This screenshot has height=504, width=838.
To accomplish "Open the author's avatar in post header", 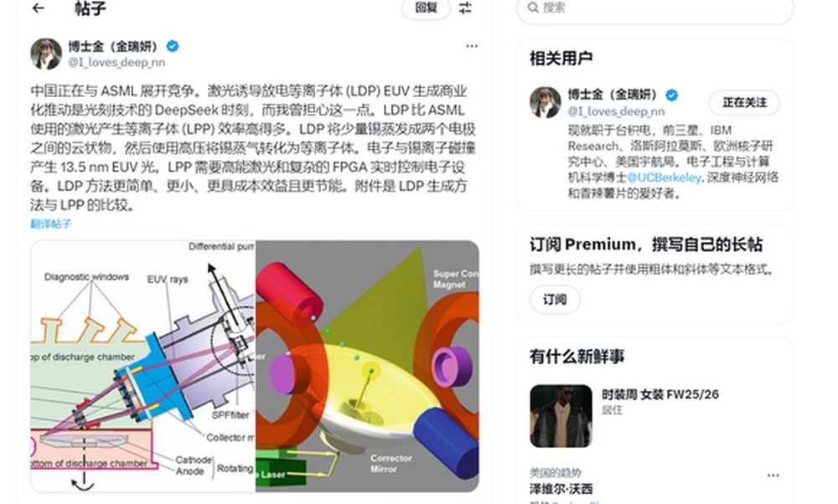I will tap(46, 54).
